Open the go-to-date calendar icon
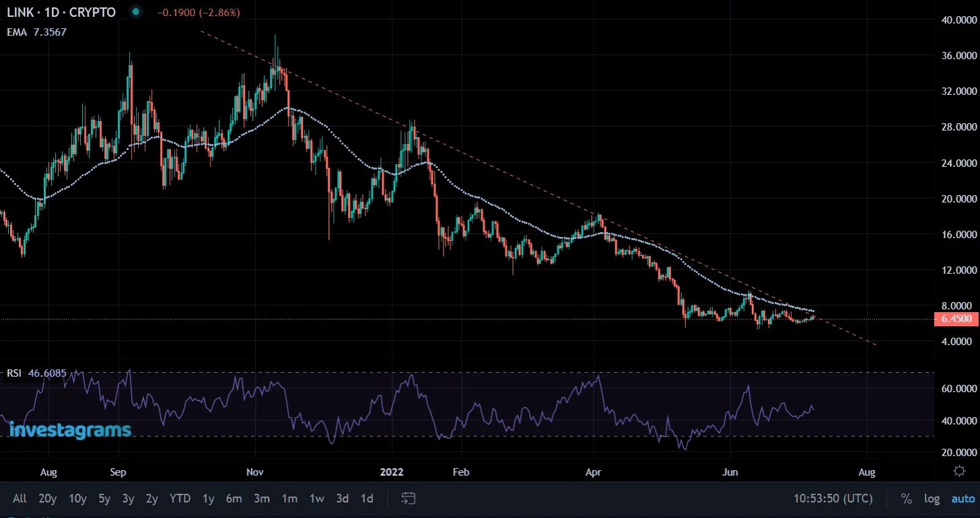Viewport: 980px width, 518px height. 408,498
